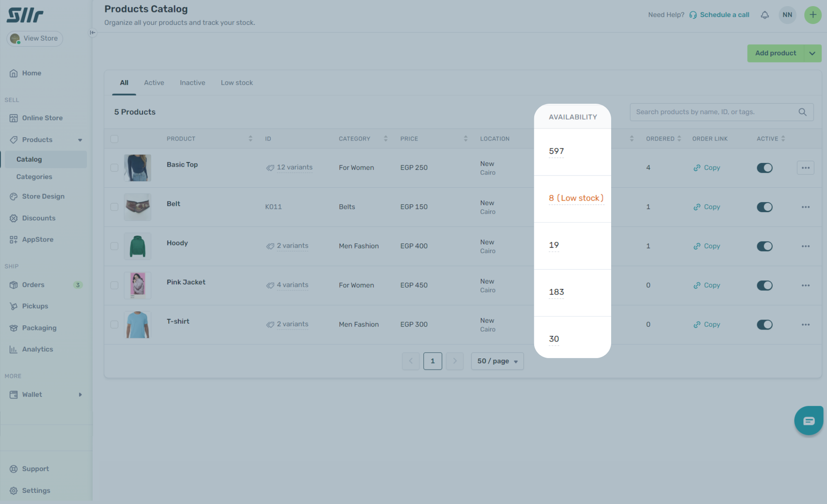
Task: Copy order link icon for Belt
Action: pyautogui.click(x=697, y=207)
